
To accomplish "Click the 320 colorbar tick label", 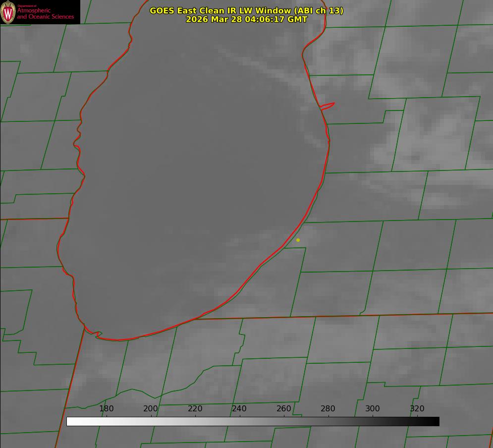I will pyautogui.click(x=417, y=409).
